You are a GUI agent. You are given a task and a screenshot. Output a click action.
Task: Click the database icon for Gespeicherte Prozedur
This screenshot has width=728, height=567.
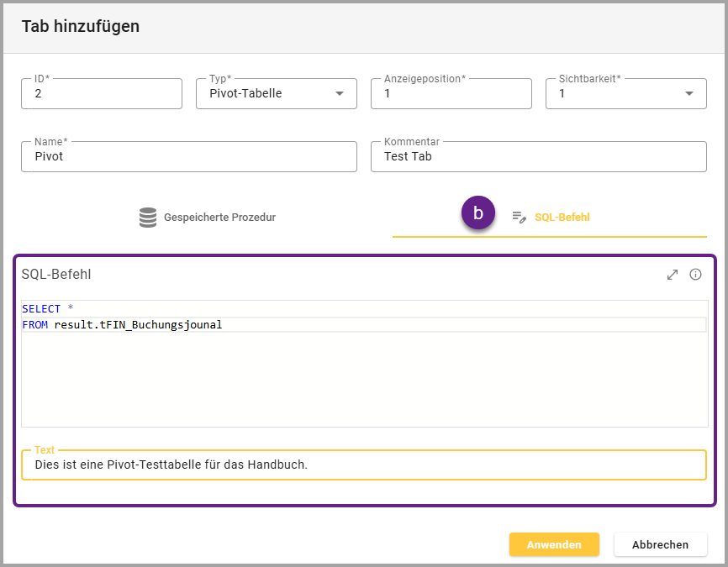coord(148,217)
